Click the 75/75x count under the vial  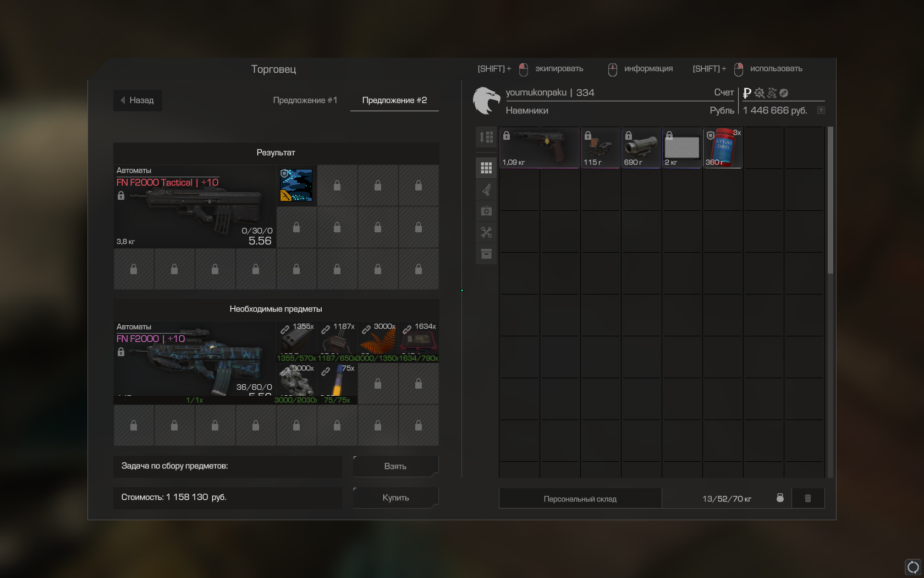(x=337, y=400)
